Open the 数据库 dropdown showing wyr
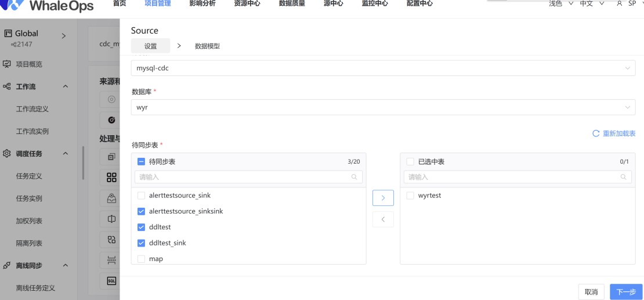Screen dimensions: 644x300 383,107
